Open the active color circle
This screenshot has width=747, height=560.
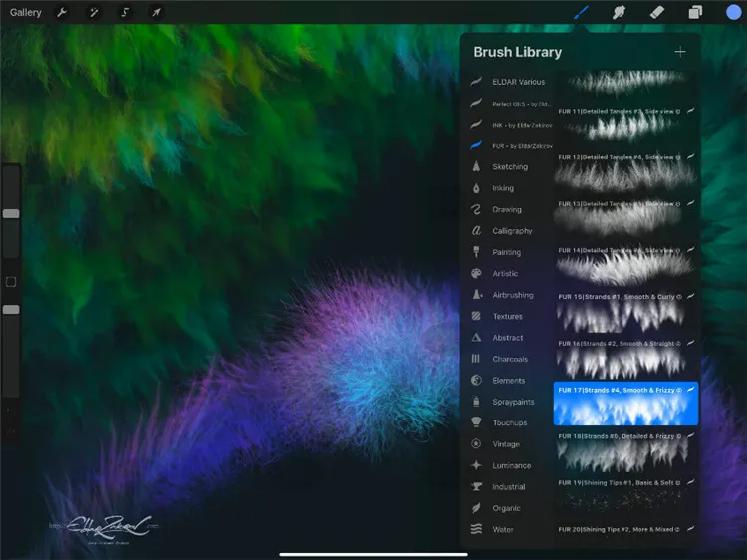[x=734, y=12]
